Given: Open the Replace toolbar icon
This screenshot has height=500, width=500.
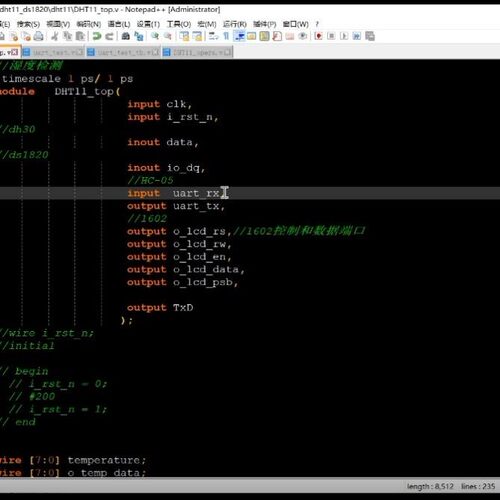Looking at the screenshot, I should point(139,36).
